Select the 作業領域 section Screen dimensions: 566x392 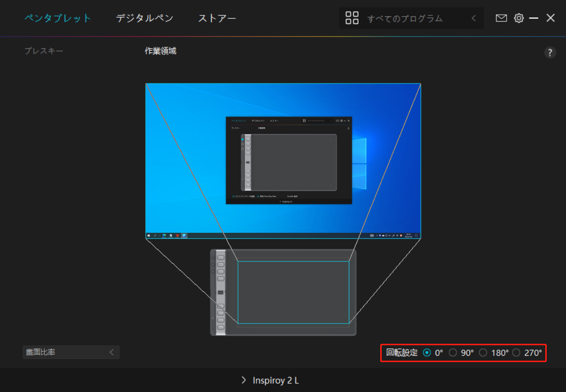tap(160, 50)
